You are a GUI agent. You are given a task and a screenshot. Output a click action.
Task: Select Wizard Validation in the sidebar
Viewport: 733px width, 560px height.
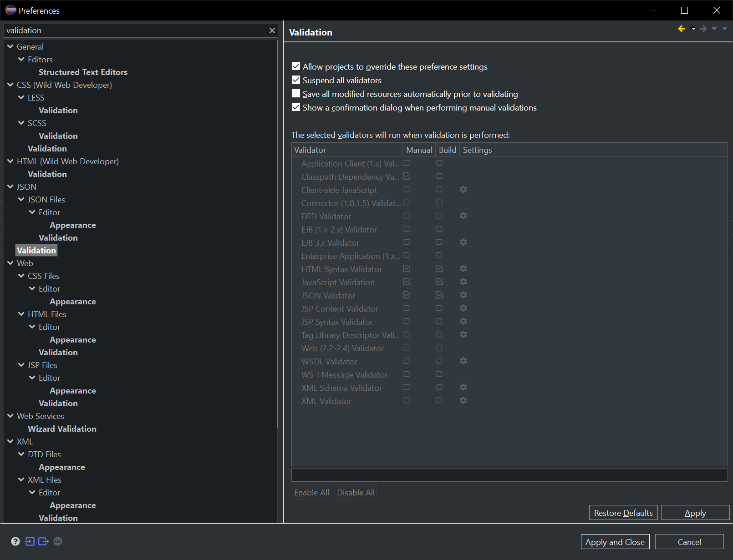[62, 429]
